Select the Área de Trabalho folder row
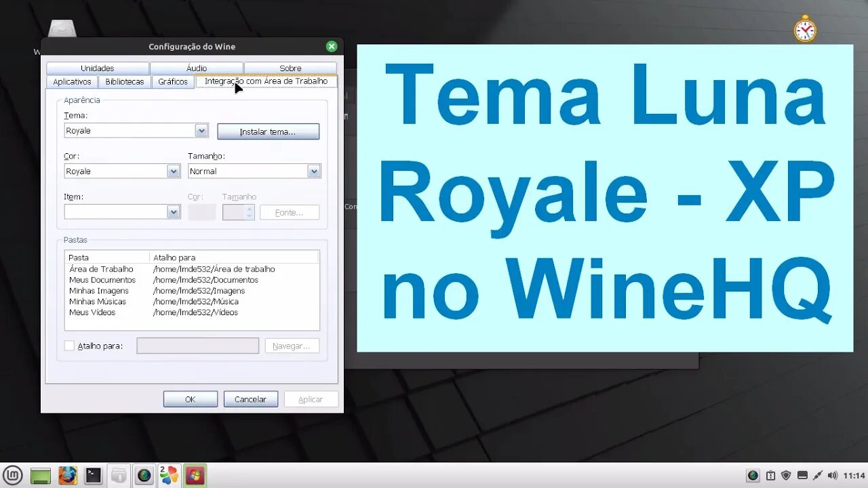 (x=192, y=269)
